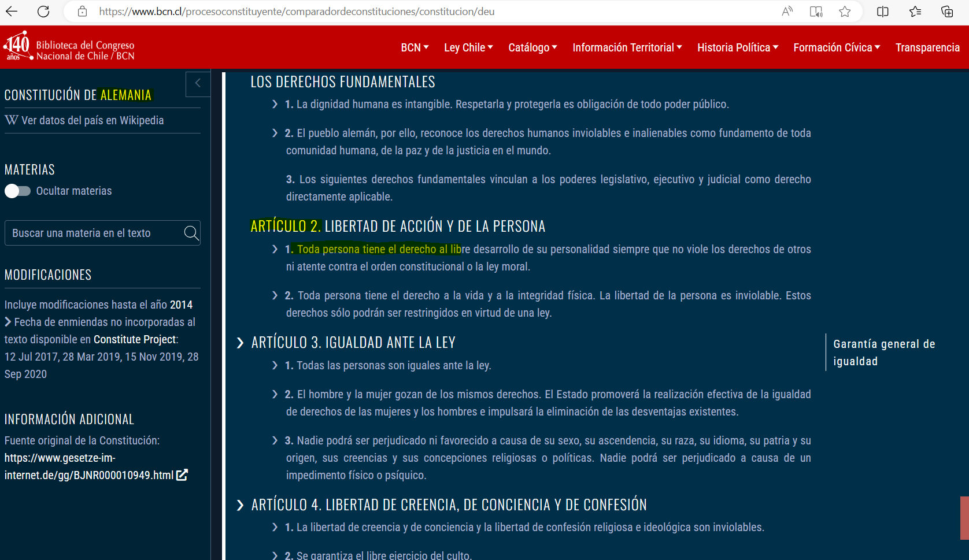Click the browser back arrow
The width and height of the screenshot is (969, 560).
coord(12,12)
